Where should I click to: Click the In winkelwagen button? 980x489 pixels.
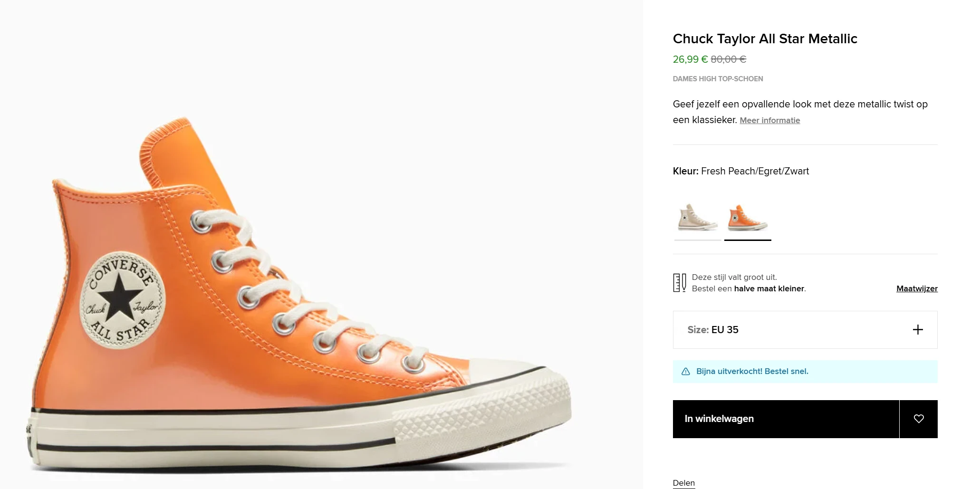pyautogui.click(x=785, y=419)
